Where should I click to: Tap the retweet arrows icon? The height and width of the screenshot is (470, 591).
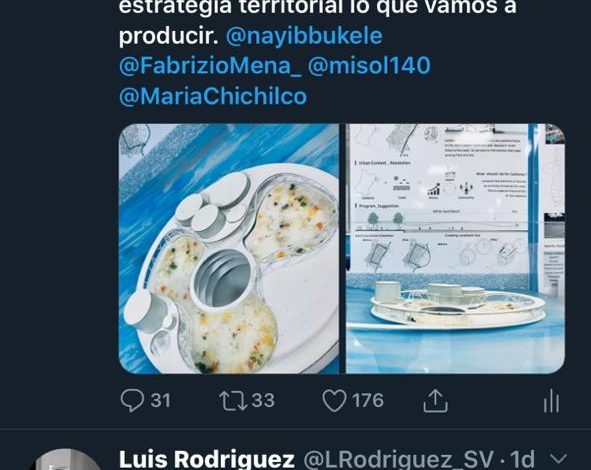pyautogui.click(x=233, y=400)
